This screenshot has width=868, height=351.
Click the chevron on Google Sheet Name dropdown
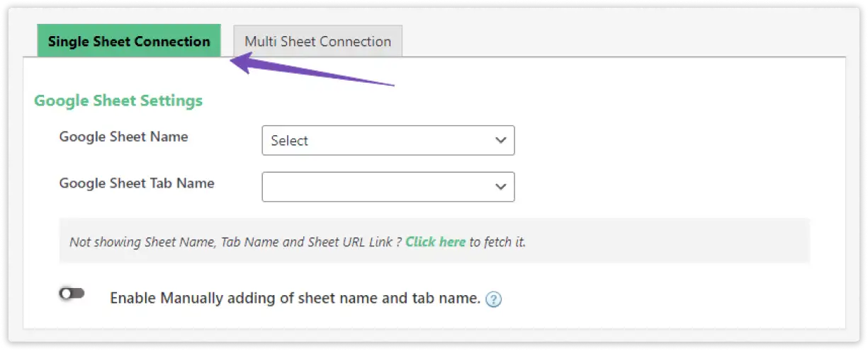click(500, 140)
